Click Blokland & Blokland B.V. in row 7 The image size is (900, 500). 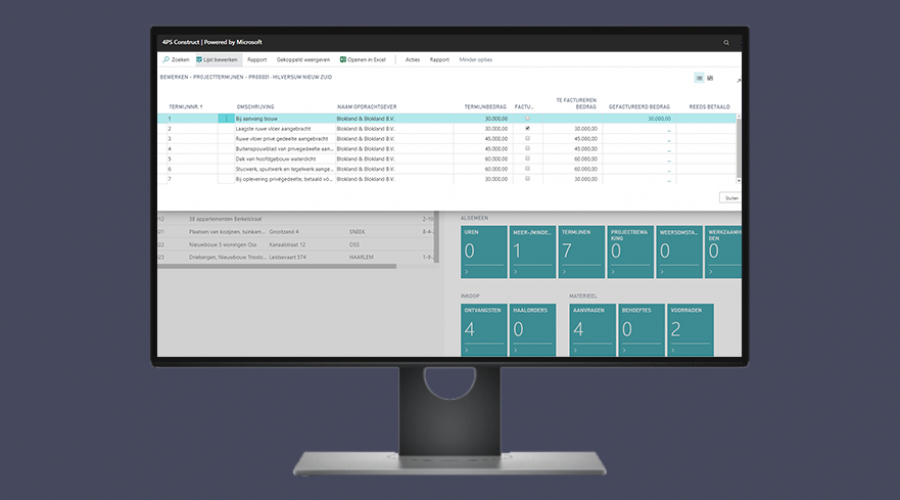(x=366, y=179)
